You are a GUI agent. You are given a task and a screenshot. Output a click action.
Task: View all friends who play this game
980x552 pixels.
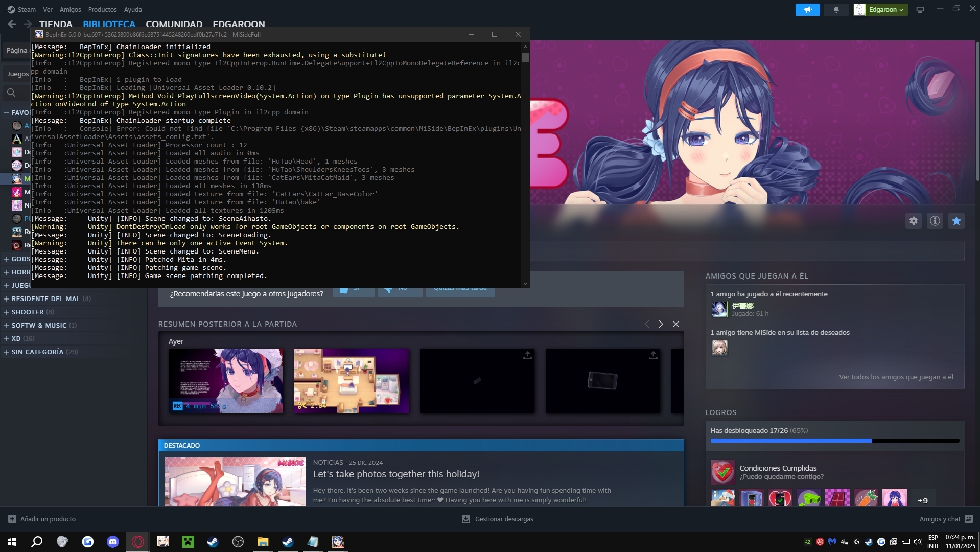click(x=896, y=377)
